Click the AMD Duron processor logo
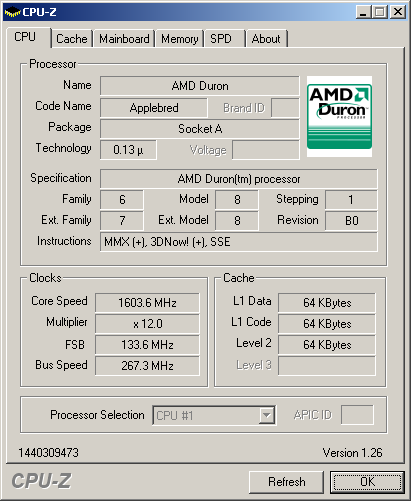Screen dimensions: 411x501 pos(339,116)
